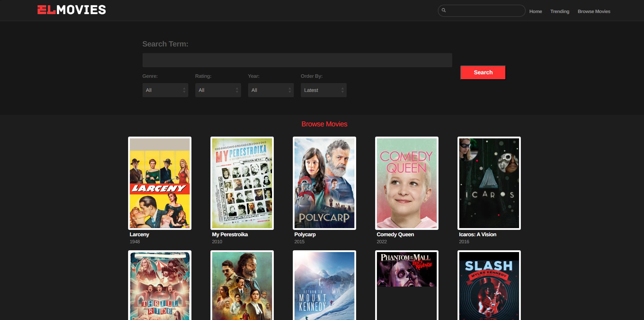Viewport: 644px width, 320px height.
Task: Click the Genre label
Action: (150, 76)
